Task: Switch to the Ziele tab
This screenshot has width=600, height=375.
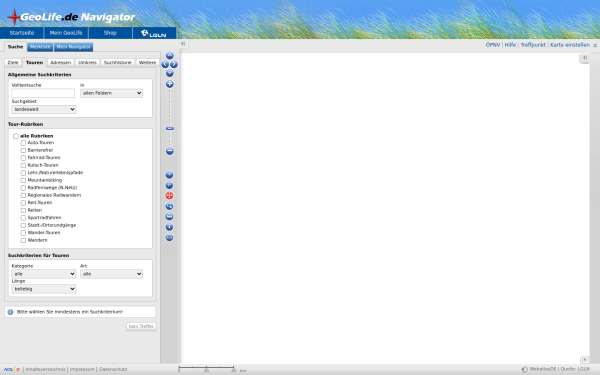Action: click(13, 62)
